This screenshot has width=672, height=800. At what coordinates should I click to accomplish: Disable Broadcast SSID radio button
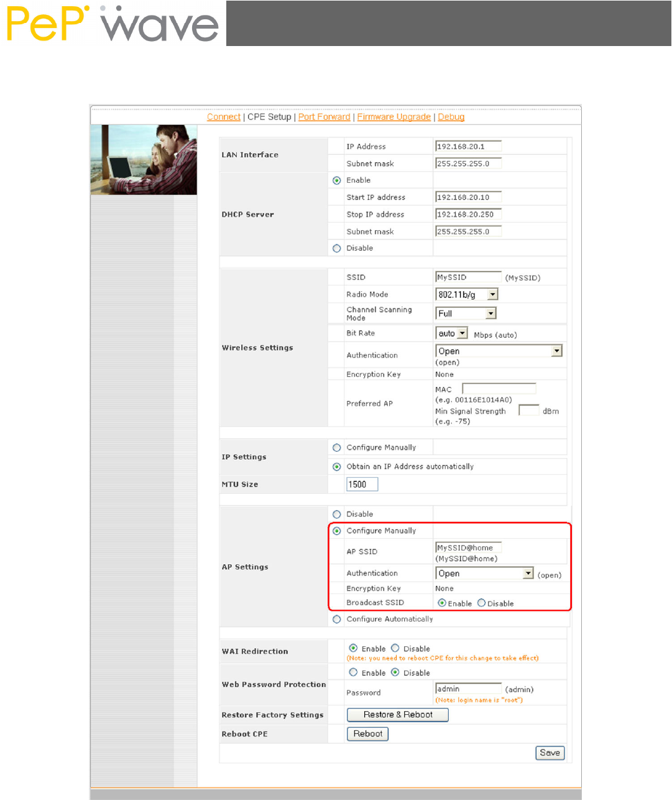481,603
